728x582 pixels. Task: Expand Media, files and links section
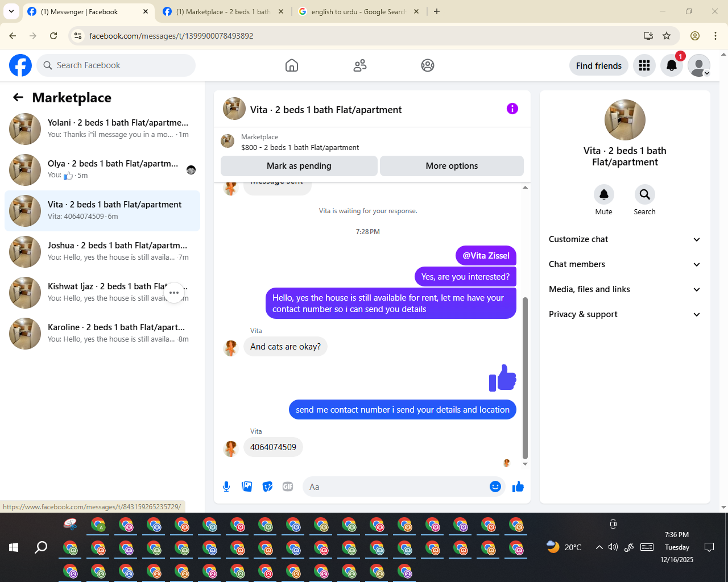(x=625, y=289)
